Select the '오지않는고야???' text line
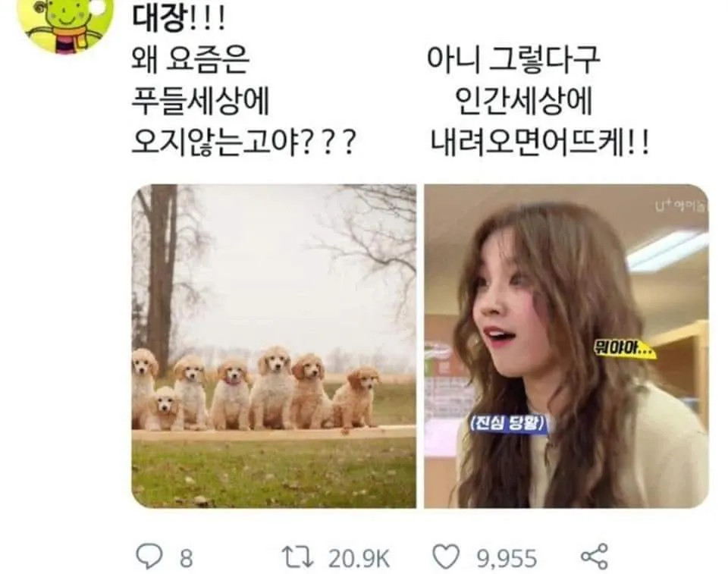The image size is (728, 574). click(x=244, y=142)
